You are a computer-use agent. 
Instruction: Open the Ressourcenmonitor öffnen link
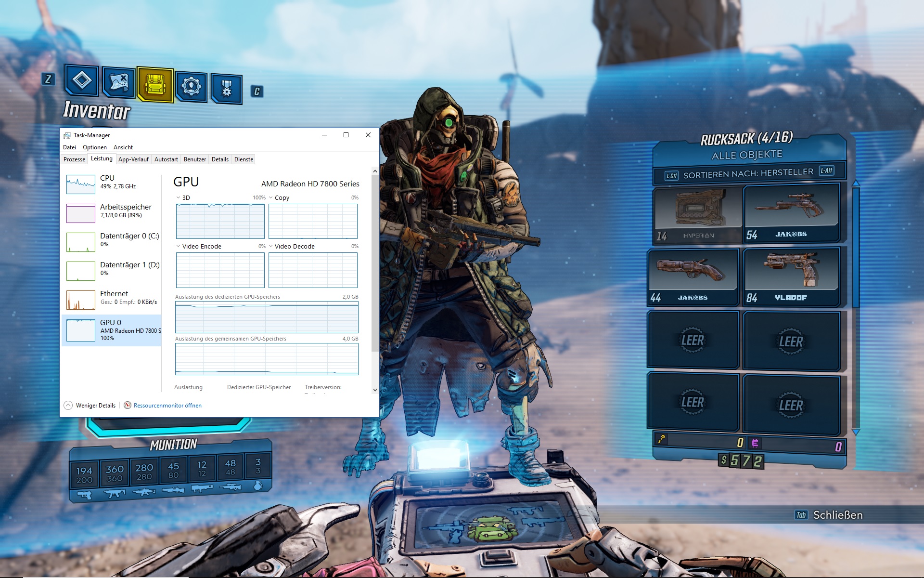pos(167,405)
